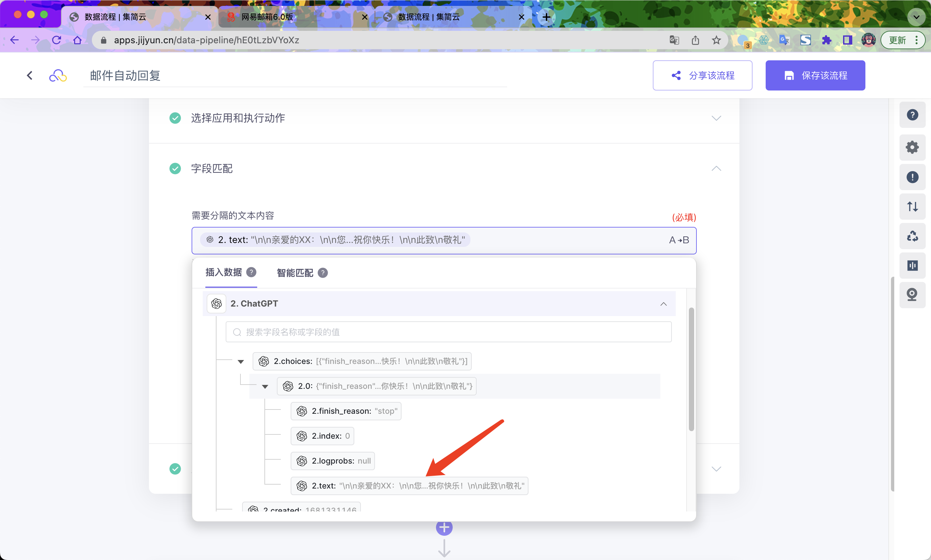
Task: Click the 搜索字段名称或字段的值 search box
Action: (448, 332)
